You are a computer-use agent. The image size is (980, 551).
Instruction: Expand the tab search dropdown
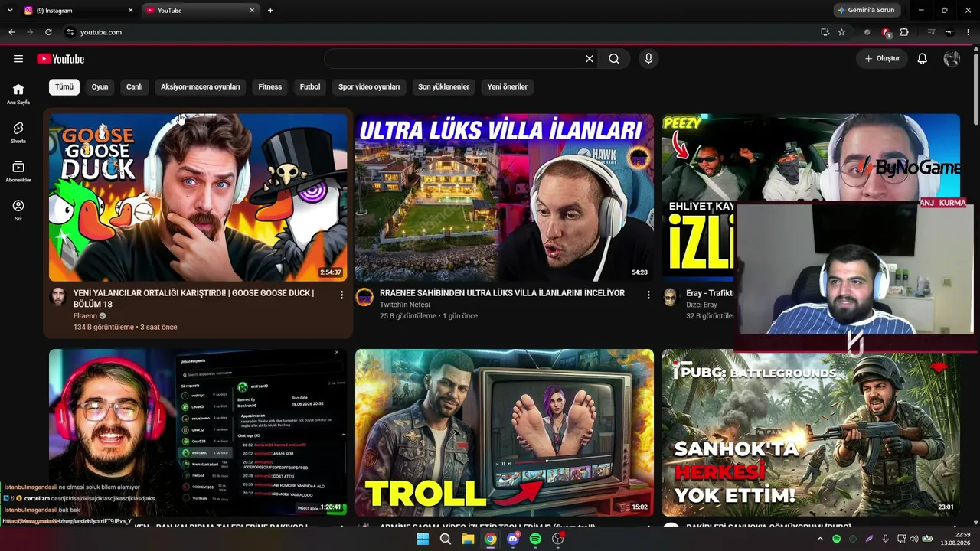pos(10,11)
